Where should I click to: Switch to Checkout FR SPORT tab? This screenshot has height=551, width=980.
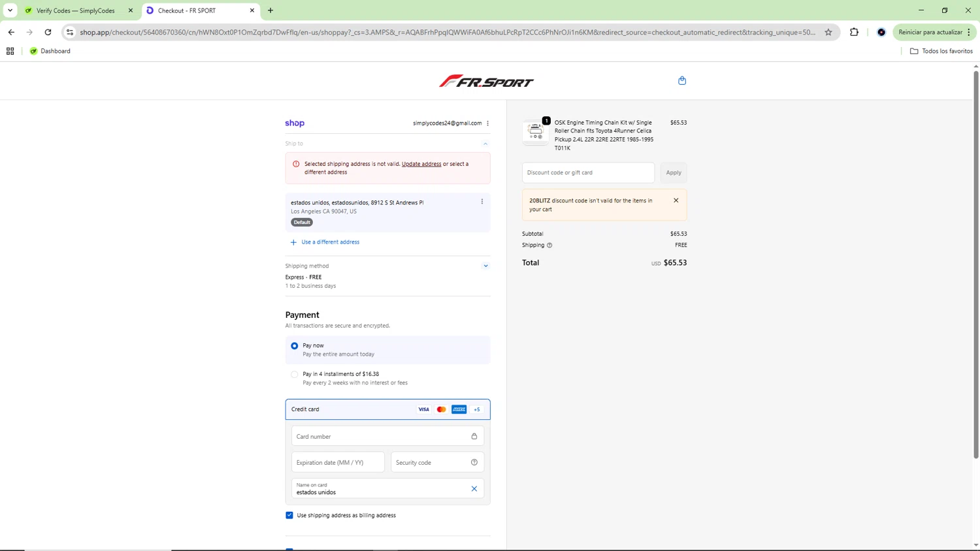pos(200,10)
